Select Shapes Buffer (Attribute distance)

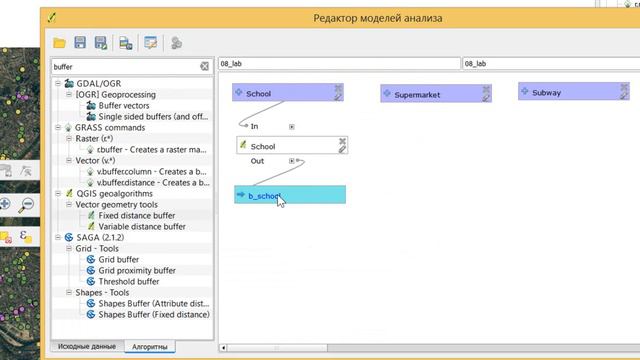click(153, 304)
